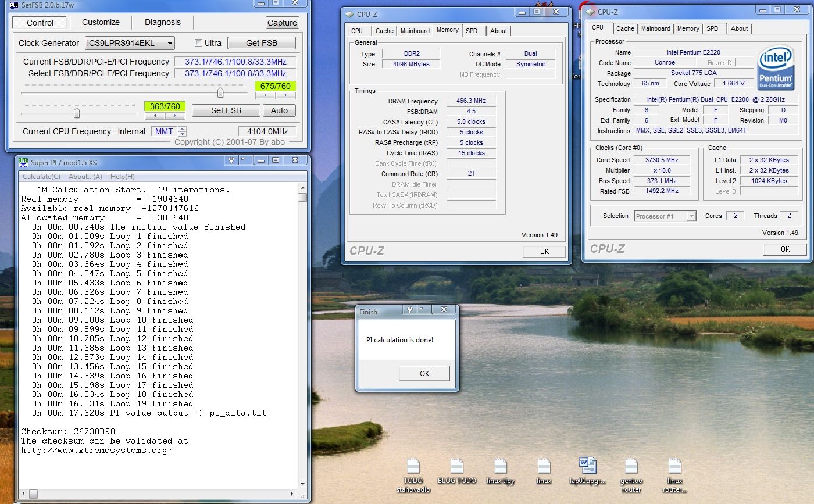Click the wrench icon in Super PI title bar

tap(232, 160)
